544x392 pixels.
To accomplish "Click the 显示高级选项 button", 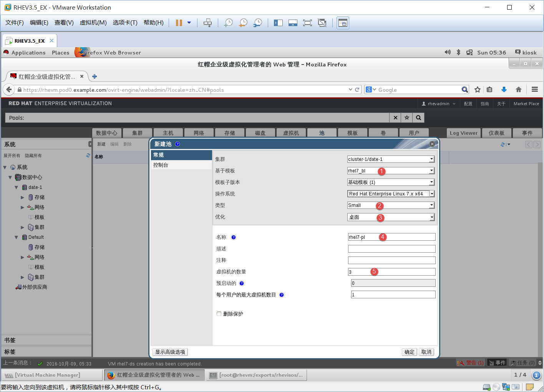I will point(170,352).
